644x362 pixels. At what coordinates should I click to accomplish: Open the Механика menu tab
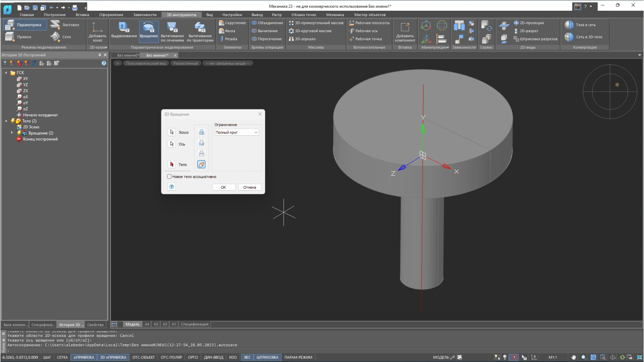click(x=335, y=15)
